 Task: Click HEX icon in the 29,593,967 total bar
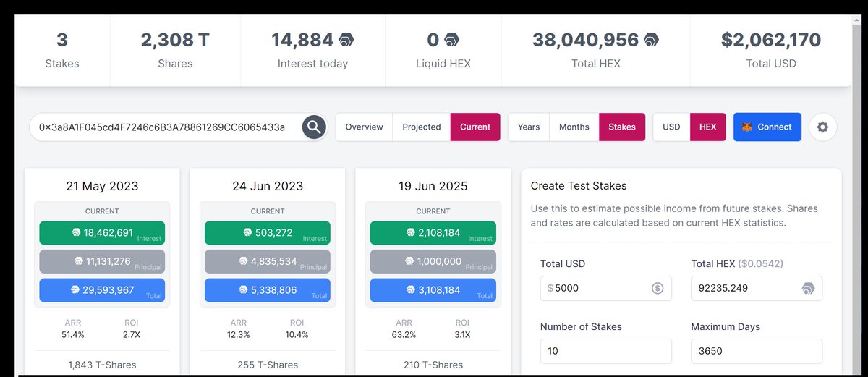[x=76, y=290]
